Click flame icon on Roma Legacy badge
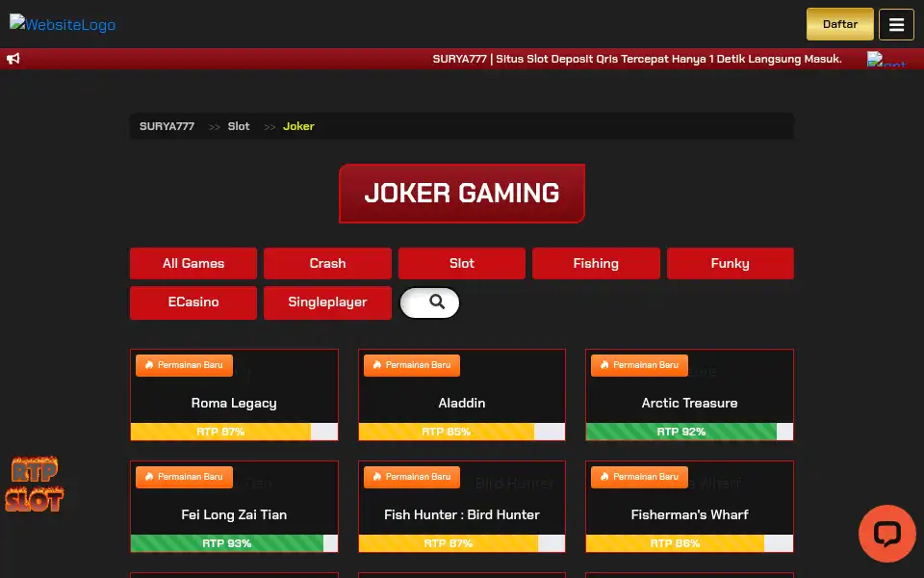Viewport: 924px width, 578px height. click(149, 365)
